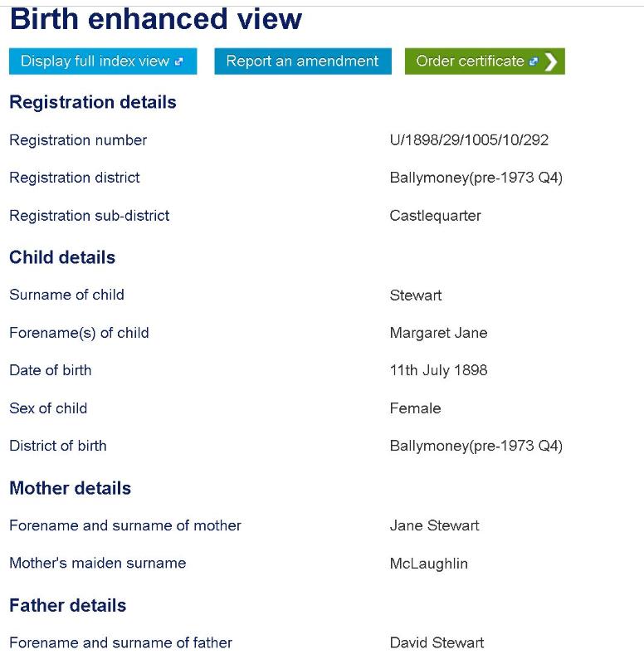Select the child's surname value Stewart
Screen dimensions: 644x664
point(416,295)
